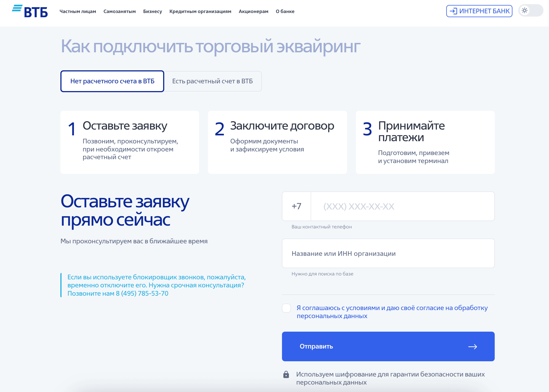Click the arrow icon on Отправить button
This screenshot has height=392, width=549.
473,347
